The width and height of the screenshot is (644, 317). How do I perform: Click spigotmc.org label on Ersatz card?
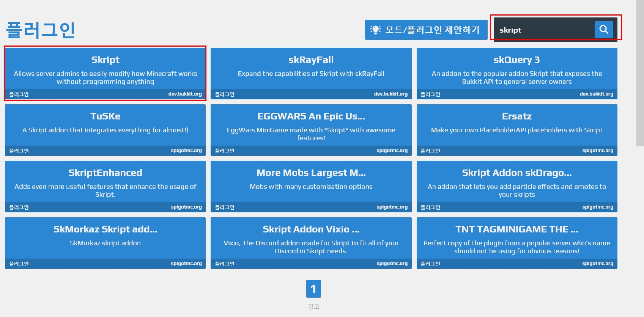pyautogui.click(x=598, y=151)
